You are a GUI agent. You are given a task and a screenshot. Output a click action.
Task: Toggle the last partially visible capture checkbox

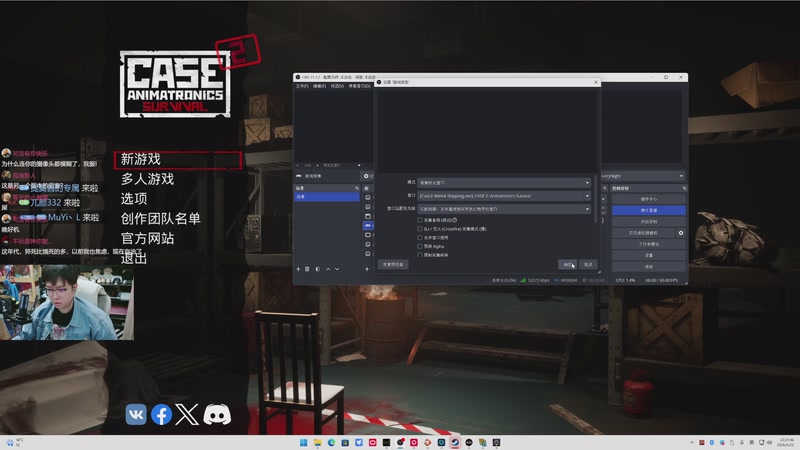(x=420, y=255)
